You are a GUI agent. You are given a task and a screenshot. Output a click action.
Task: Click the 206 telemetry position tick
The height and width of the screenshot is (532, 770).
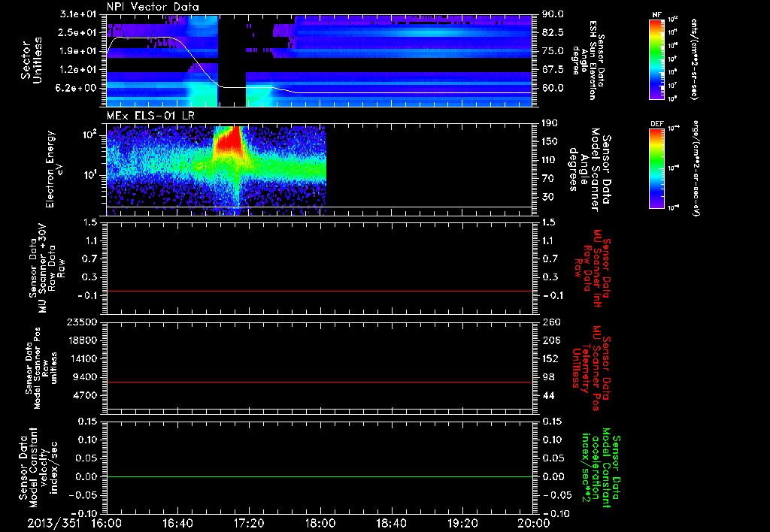(x=550, y=340)
